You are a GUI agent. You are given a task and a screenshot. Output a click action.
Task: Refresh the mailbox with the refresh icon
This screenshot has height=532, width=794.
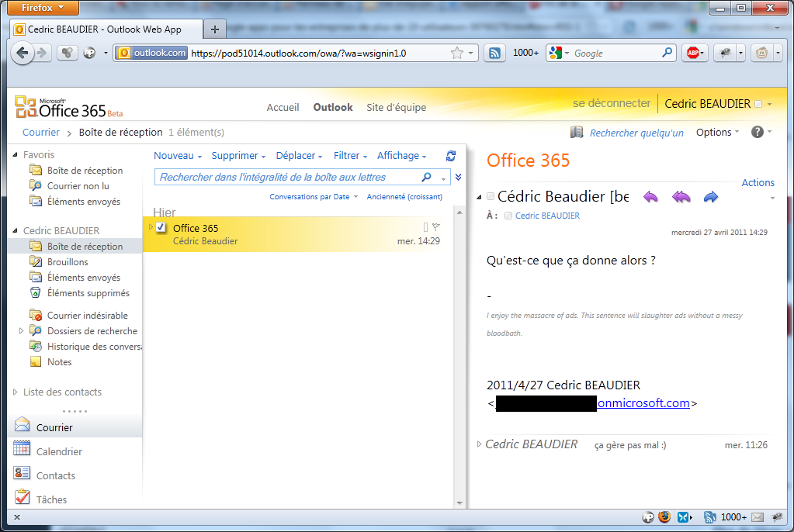[451, 156]
